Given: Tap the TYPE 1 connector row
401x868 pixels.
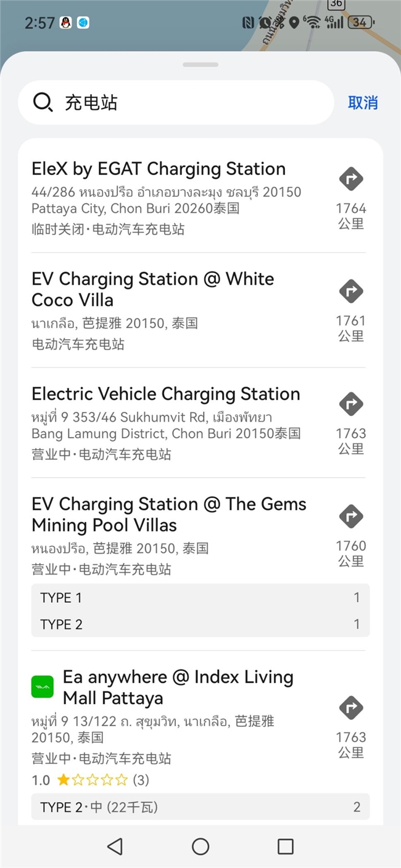Looking at the screenshot, I should [x=200, y=597].
